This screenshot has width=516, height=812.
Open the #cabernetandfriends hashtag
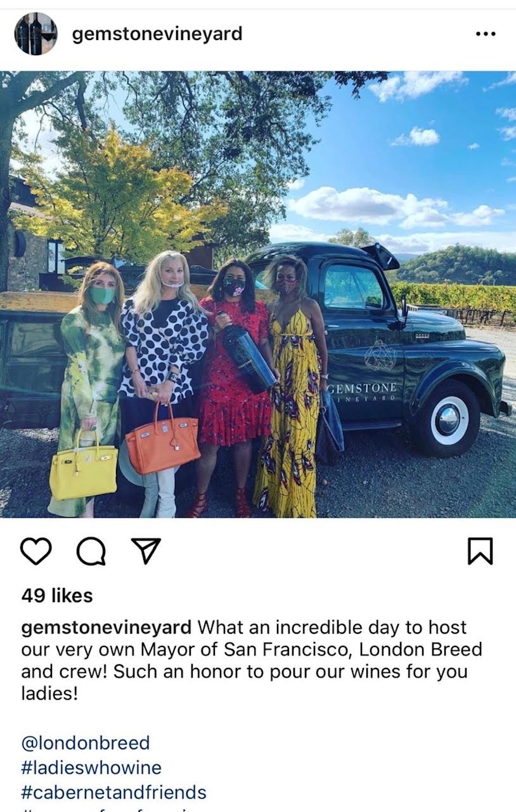point(114,792)
